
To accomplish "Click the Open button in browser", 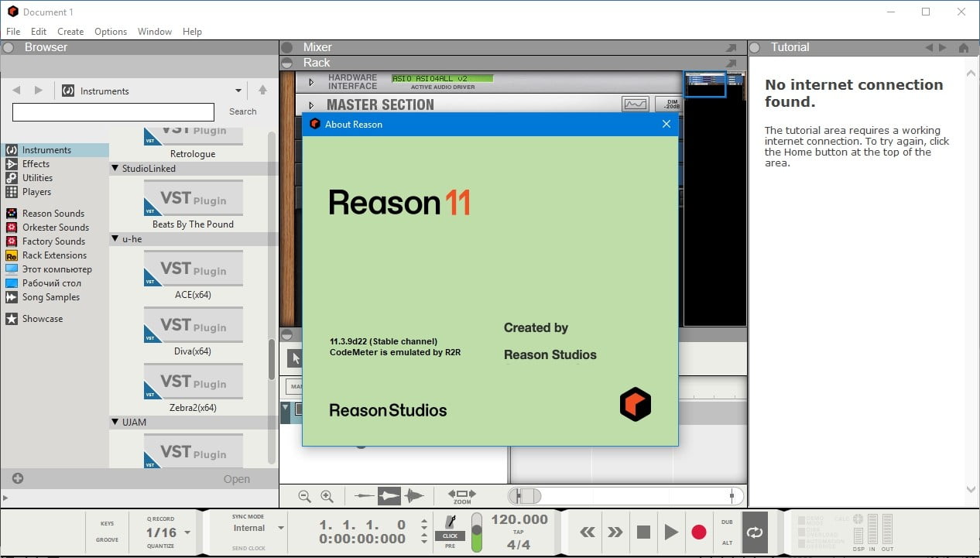I will pos(237,479).
